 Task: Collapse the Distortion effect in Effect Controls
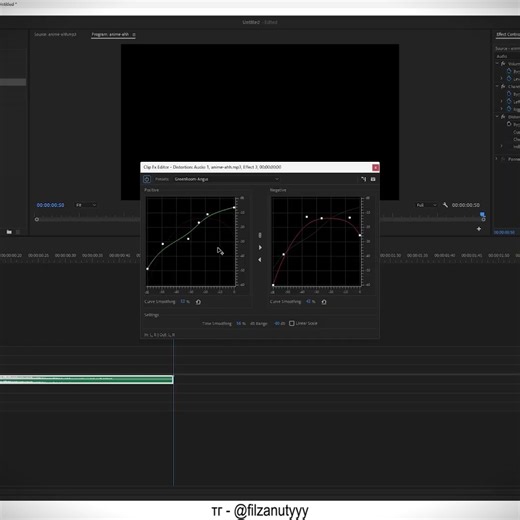497,117
